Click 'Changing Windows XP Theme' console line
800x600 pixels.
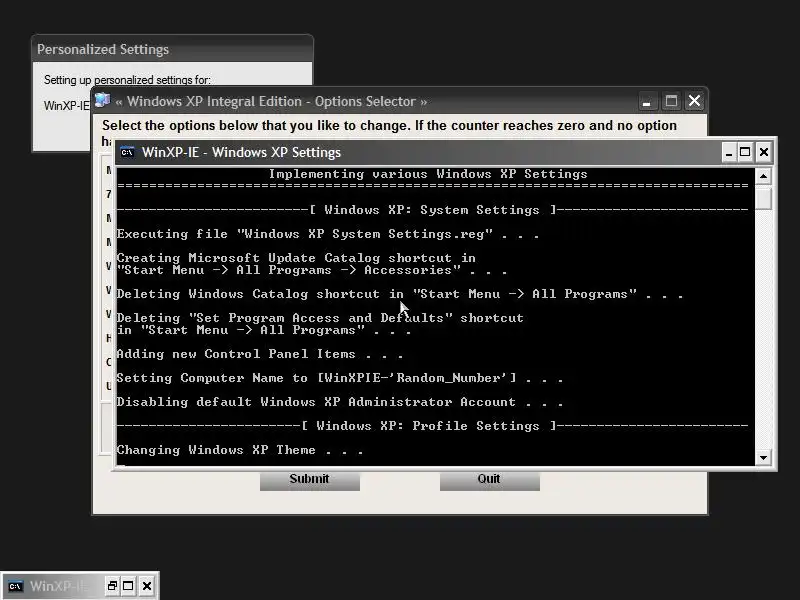pyautogui.click(x=239, y=450)
